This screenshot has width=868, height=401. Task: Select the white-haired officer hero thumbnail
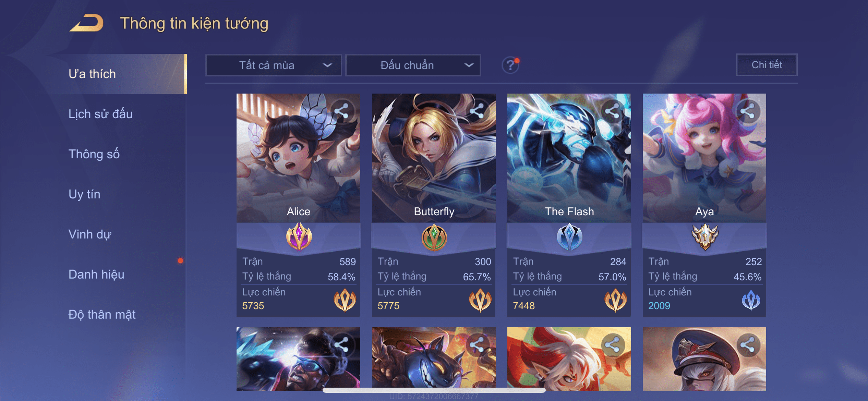(704, 359)
